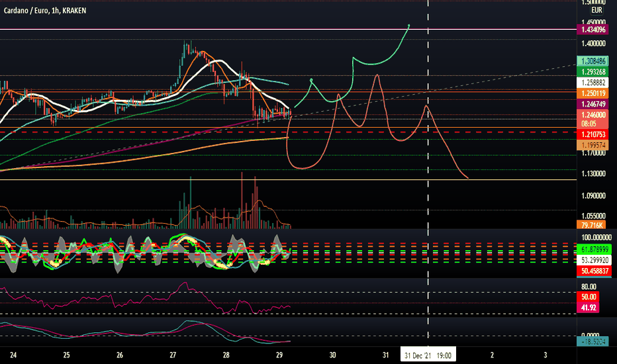Click the 61.878999 green indicator value

click(594, 249)
